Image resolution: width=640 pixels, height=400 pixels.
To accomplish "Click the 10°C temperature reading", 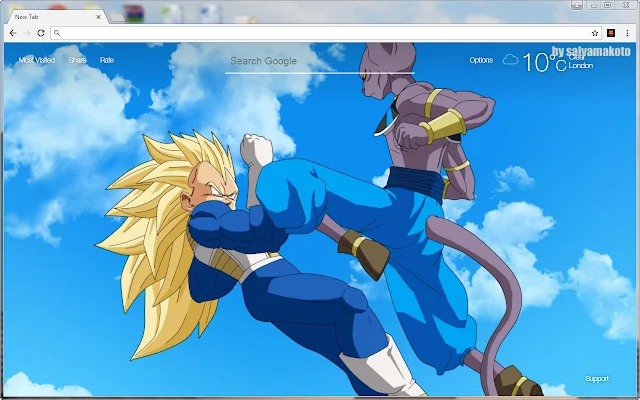I will point(544,62).
